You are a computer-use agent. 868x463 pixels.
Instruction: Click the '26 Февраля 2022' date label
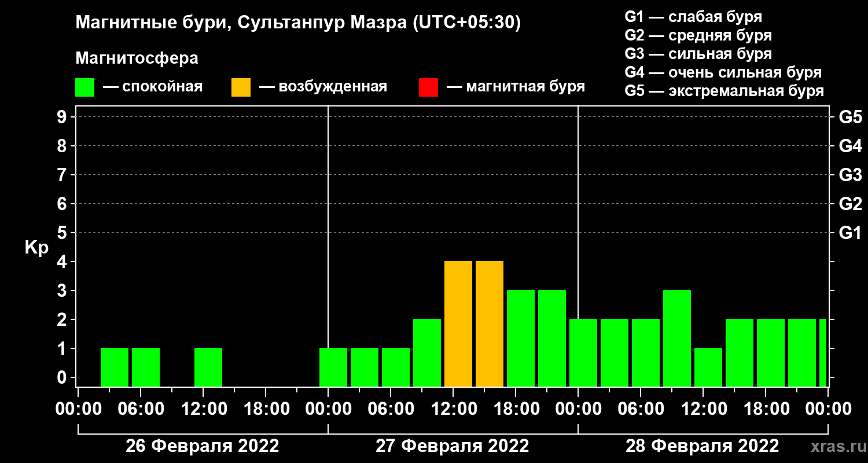pos(203,446)
